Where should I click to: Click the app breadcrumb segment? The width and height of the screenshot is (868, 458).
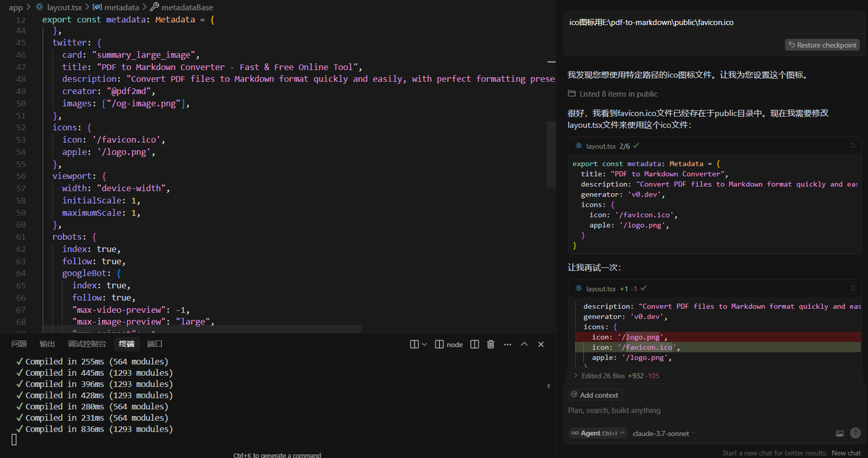pos(16,7)
